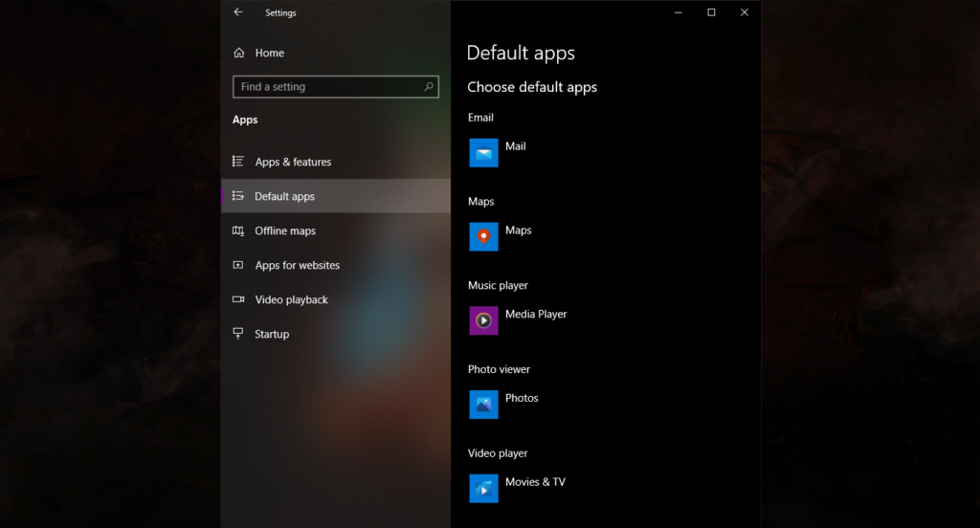Click the Video player category label
Image resolution: width=980 pixels, height=528 pixels.
click(498, 453)
